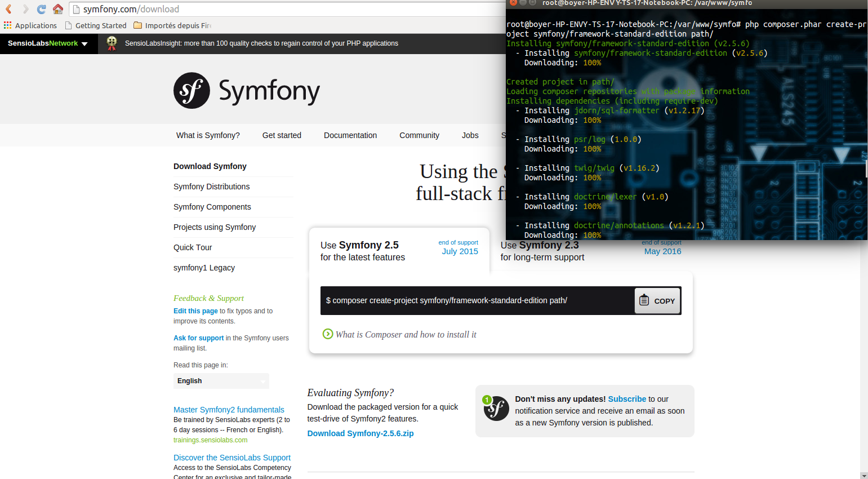Viewport: 868px width, 479px height.
Task: Click the 'Installing twig/twig' terminal line
Action: (586, 168)
